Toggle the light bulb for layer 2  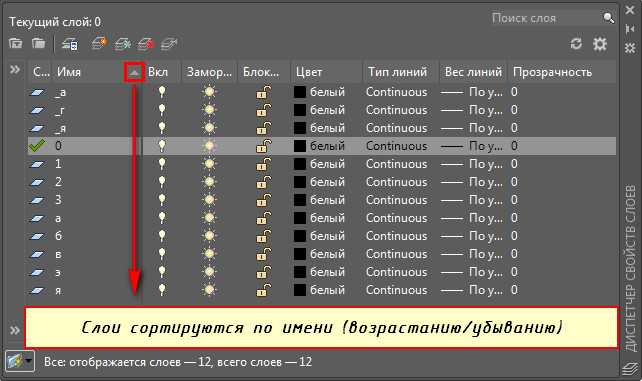(162, 182)
